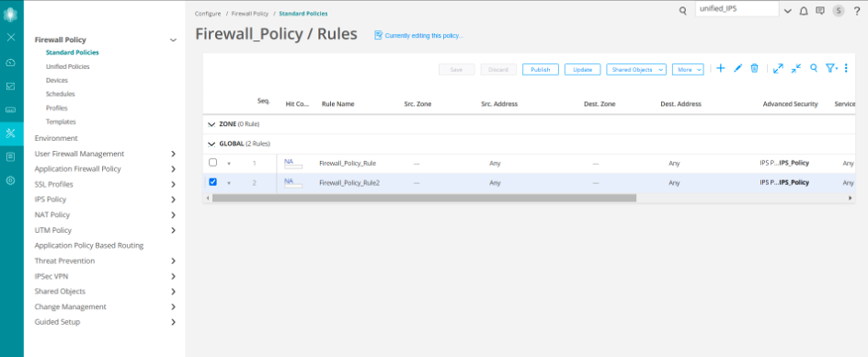Open Profiles under Firewall Policy

pos(56,108)
